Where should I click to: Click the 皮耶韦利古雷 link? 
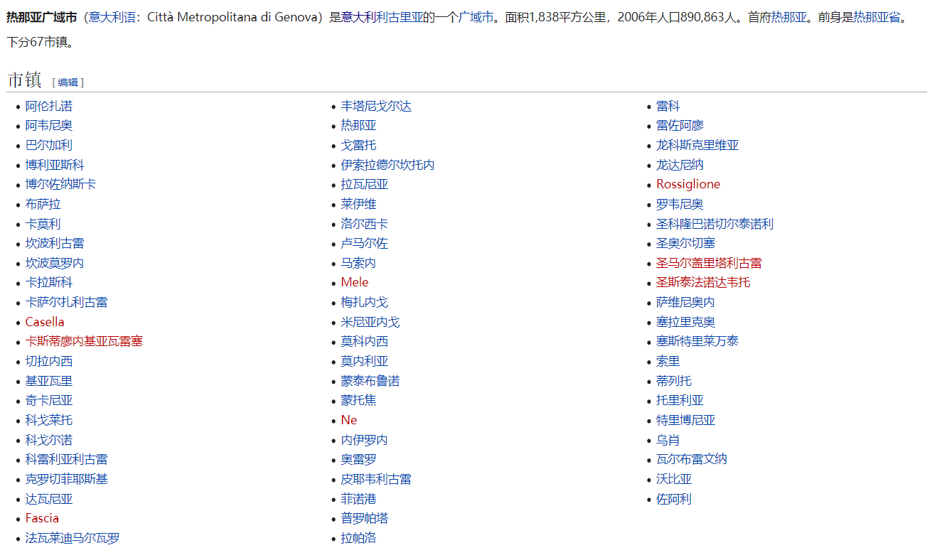click(x=376, y=480)
